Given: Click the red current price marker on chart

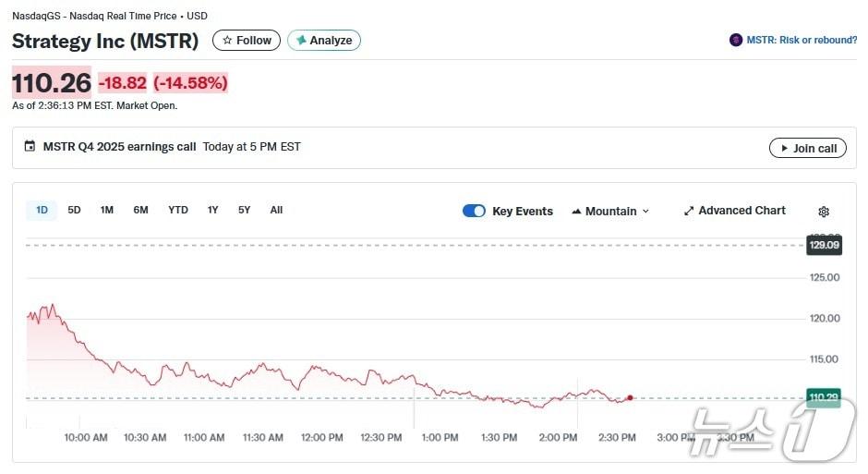Looking at the screenshot, I should point(630,397).
